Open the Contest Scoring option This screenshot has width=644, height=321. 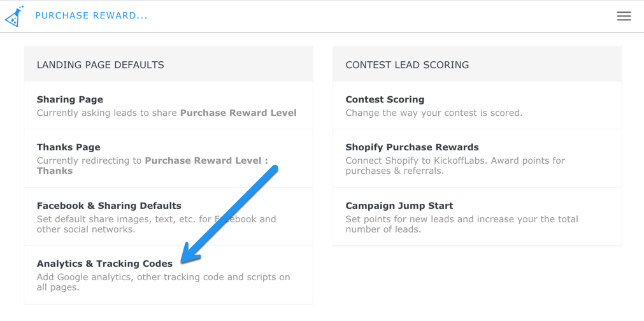click(385, 99)
